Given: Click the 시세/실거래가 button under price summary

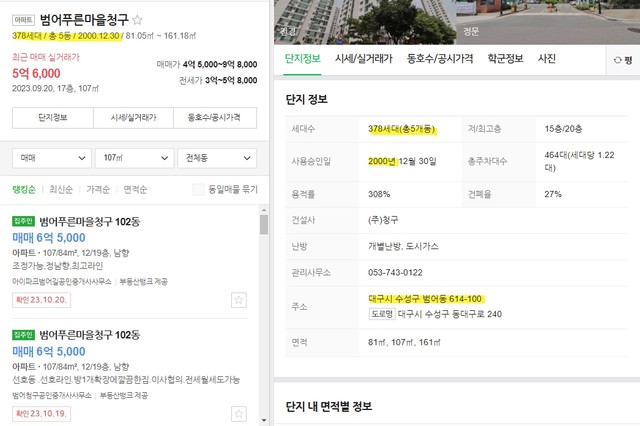Looking at the screenshot, I should click(x=133, y=118).
